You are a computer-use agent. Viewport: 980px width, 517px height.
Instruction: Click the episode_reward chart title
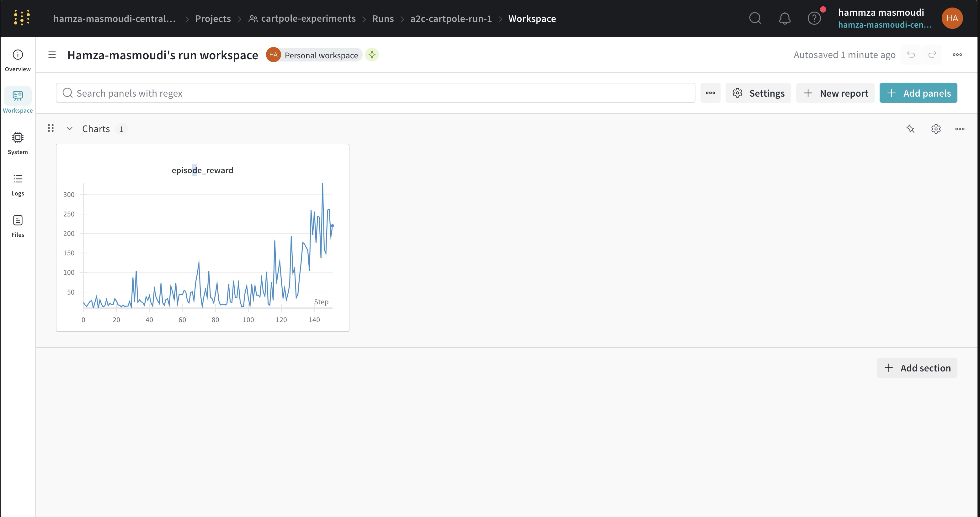pos(202,170)
